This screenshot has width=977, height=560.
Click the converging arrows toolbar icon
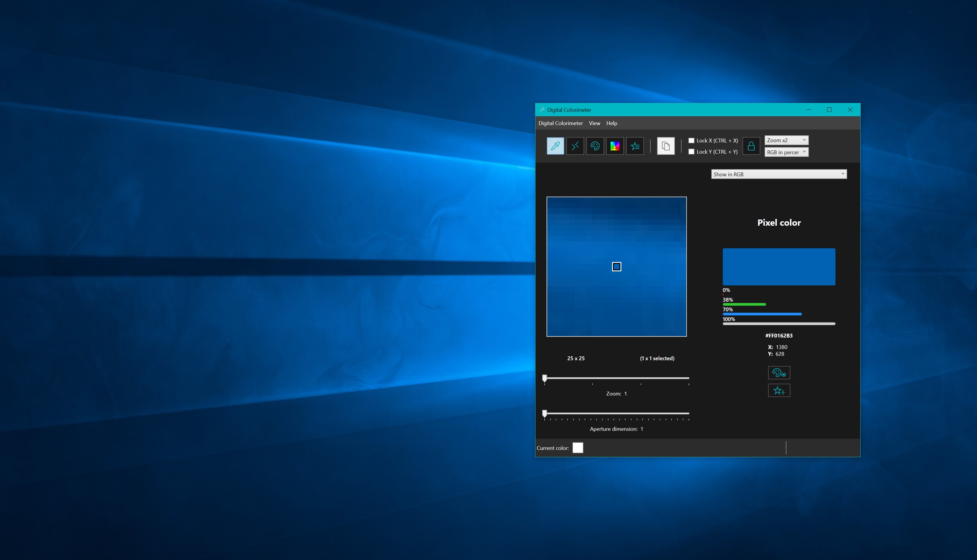pos(575,146)
